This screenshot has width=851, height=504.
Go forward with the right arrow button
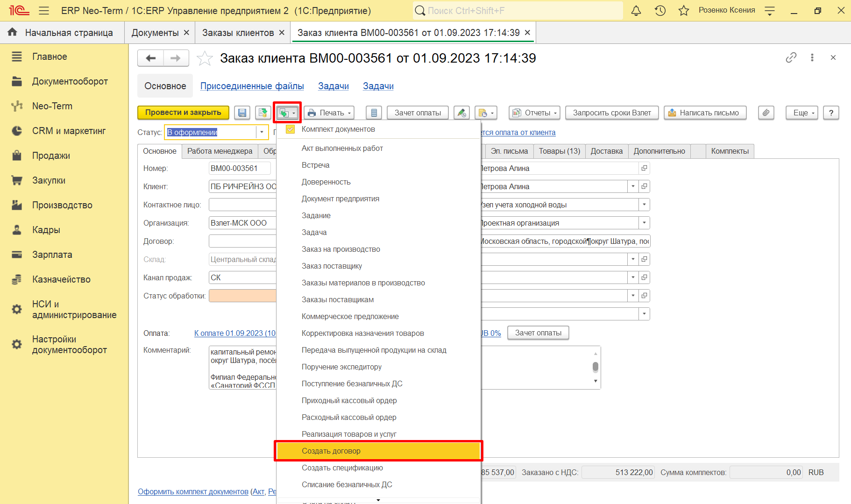176,58
